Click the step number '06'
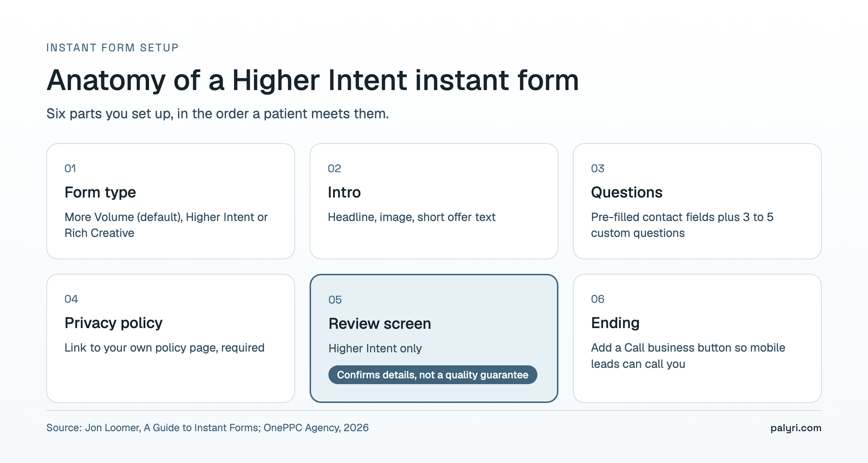Viewport: 868px width, 463px height. click(x=598, y=299)
